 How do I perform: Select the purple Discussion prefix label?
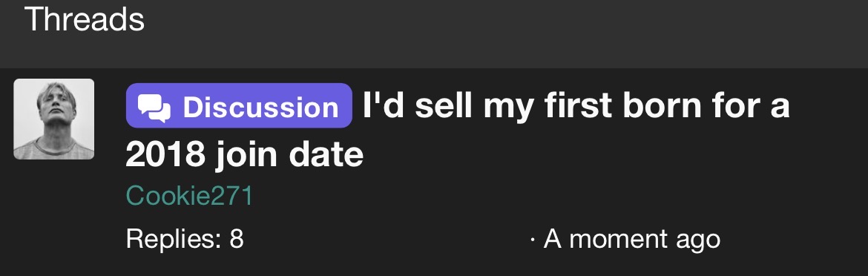click(239, 105)
